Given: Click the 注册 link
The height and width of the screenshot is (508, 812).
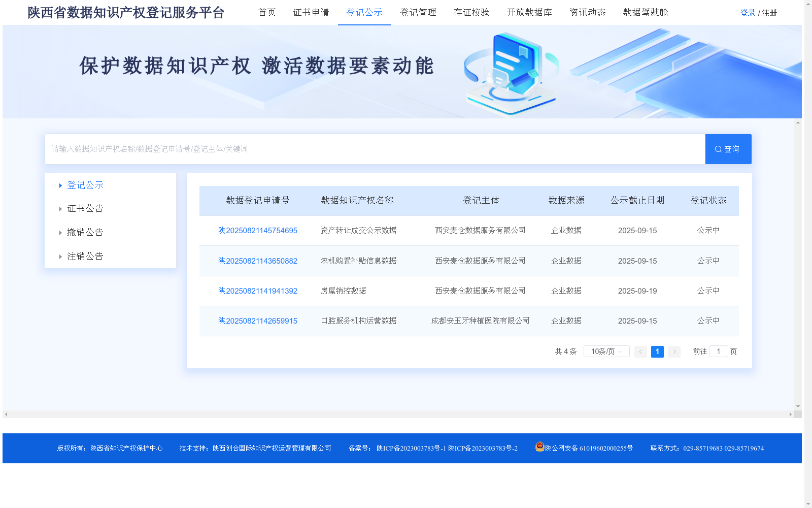Looking at the screenshot, I should click(x=769, y=13).
